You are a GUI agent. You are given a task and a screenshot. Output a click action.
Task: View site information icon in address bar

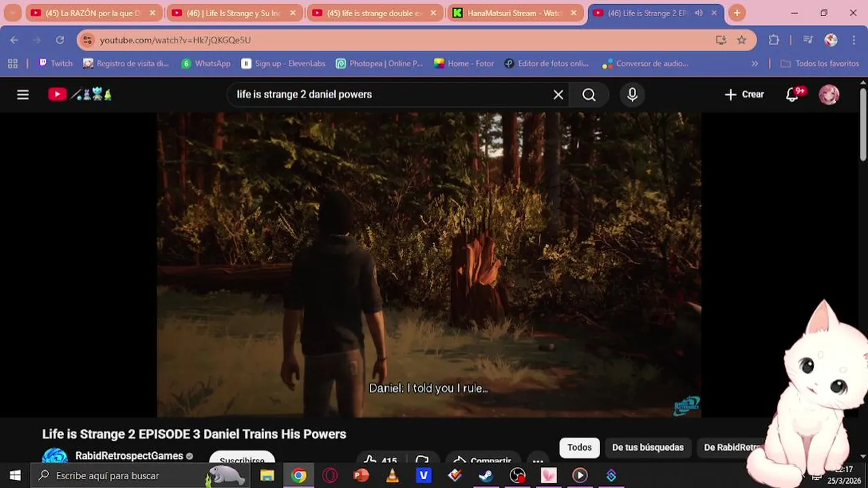87,40
